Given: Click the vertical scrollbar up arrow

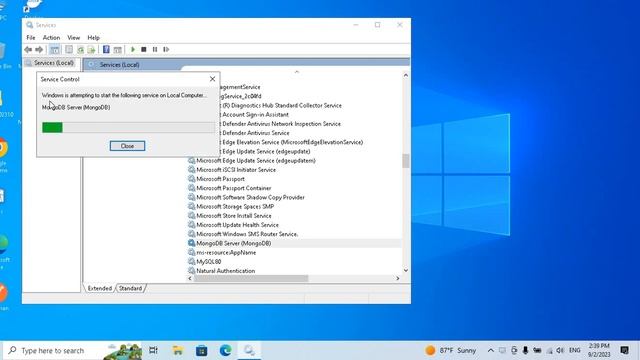Looking at the screenshot, I should pos(406,75).
